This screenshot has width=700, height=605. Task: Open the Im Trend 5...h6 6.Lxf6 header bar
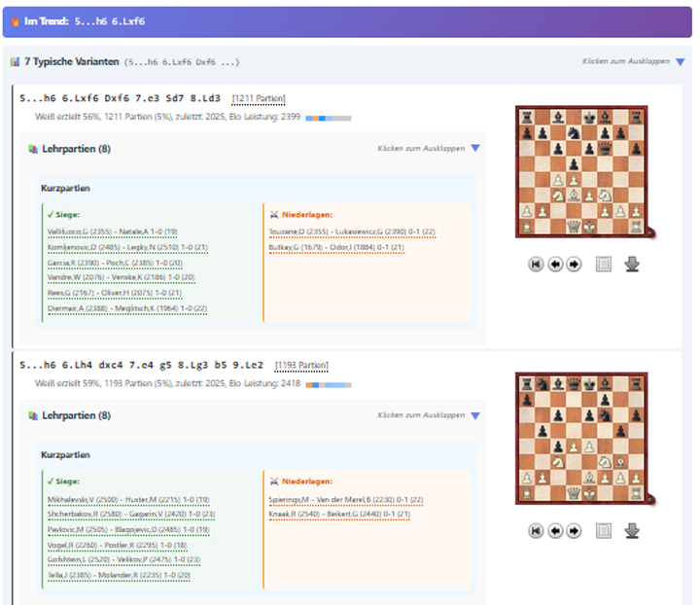346,21
